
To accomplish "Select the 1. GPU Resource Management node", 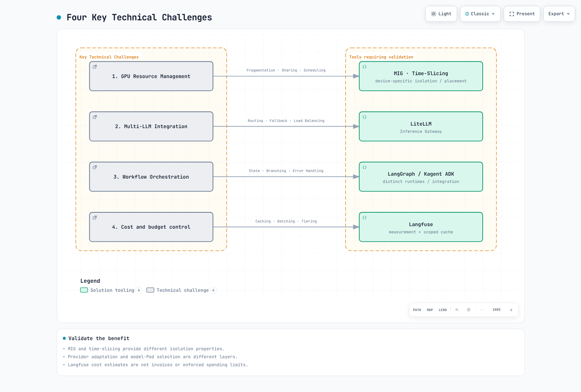I will point(151,76).
